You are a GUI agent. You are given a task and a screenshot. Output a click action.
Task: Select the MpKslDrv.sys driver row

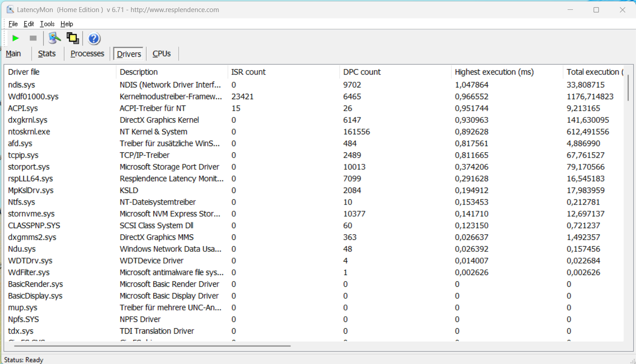[x=314, y=190]
